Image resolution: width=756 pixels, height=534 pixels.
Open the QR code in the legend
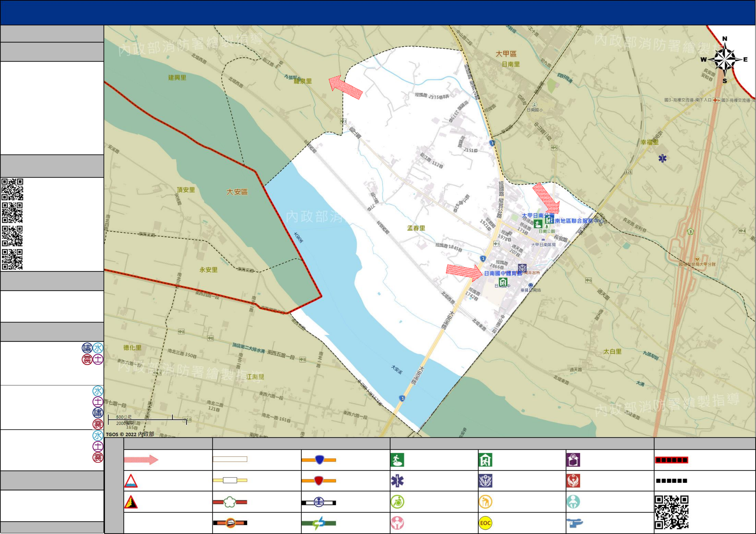point(672,512)
